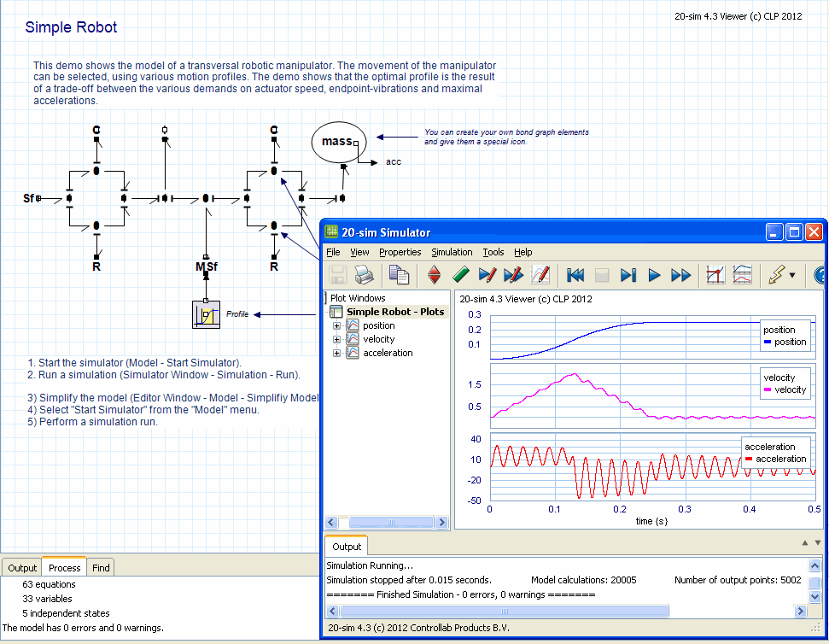Click horizontal scrollbar thumb in Simulator output

(x=505, y=612)
